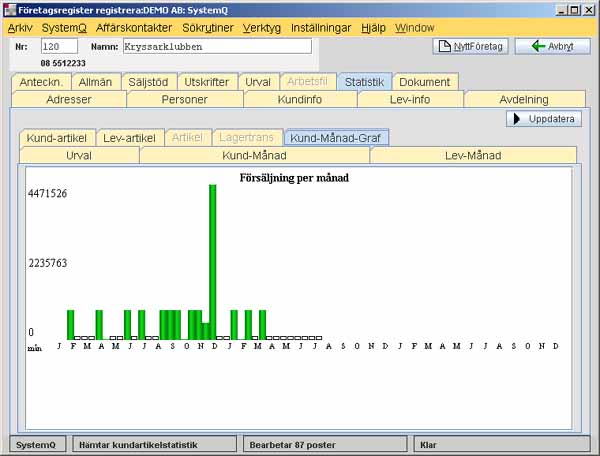
Task: Switch to the Allmän tab
Action: coord(95,82)
